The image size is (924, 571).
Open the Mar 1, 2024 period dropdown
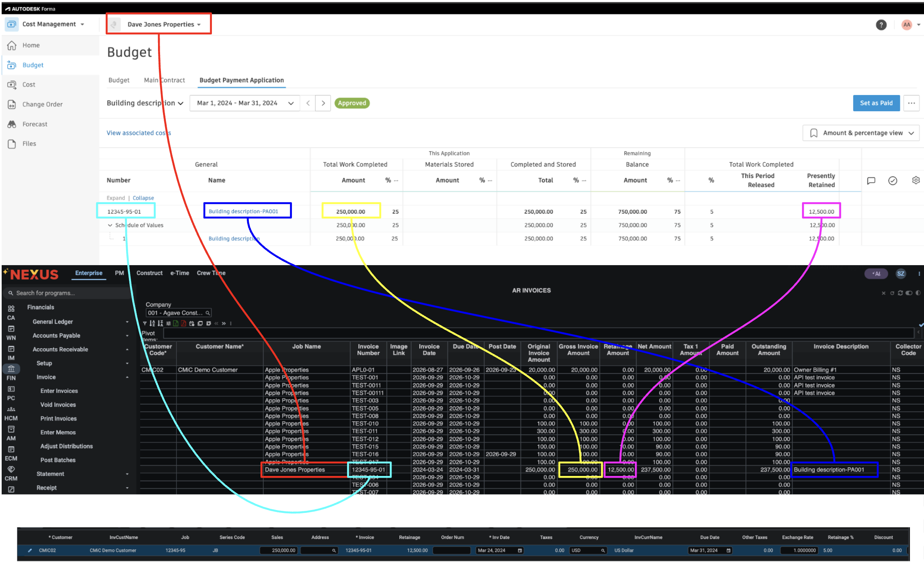click(245, 103)
